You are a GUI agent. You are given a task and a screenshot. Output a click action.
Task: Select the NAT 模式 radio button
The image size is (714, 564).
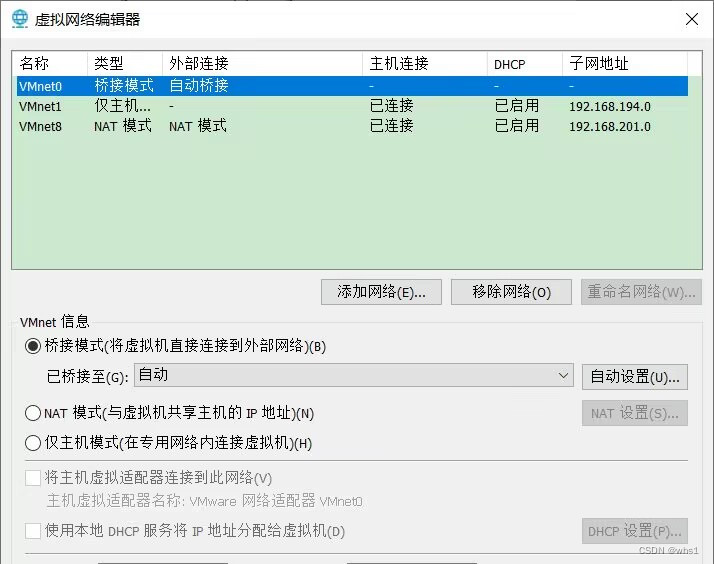pyautogui.click(x=33, y=413)
